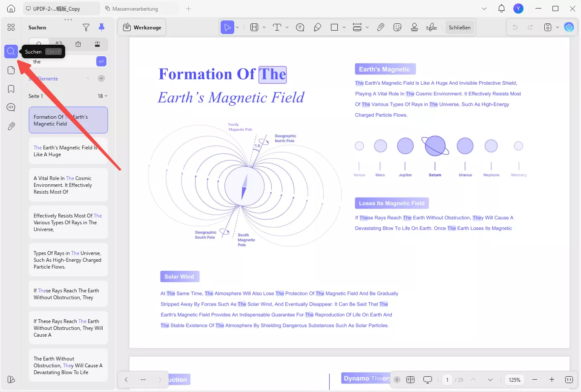Open the thumbnails grid panel icon

click(x=11, y=27)
